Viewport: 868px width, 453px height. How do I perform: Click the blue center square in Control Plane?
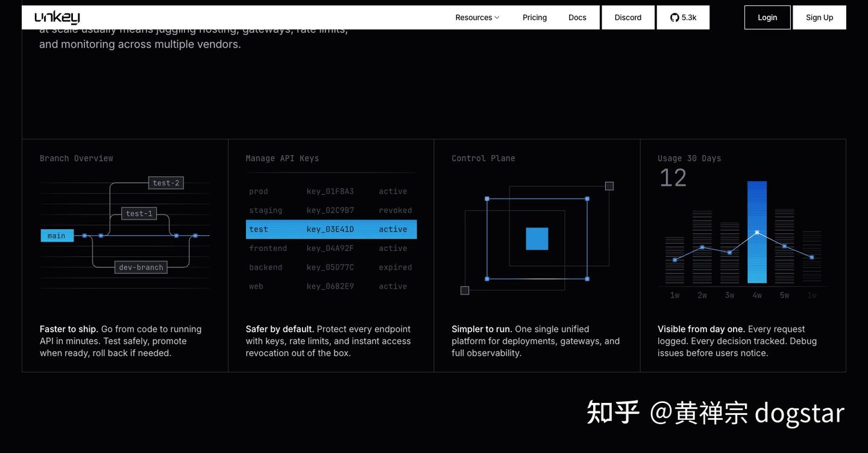coord(537,239)
